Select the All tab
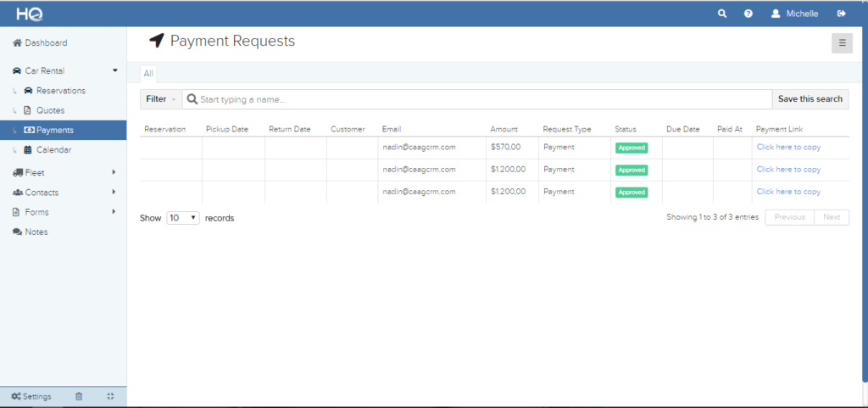 point(148,73)
